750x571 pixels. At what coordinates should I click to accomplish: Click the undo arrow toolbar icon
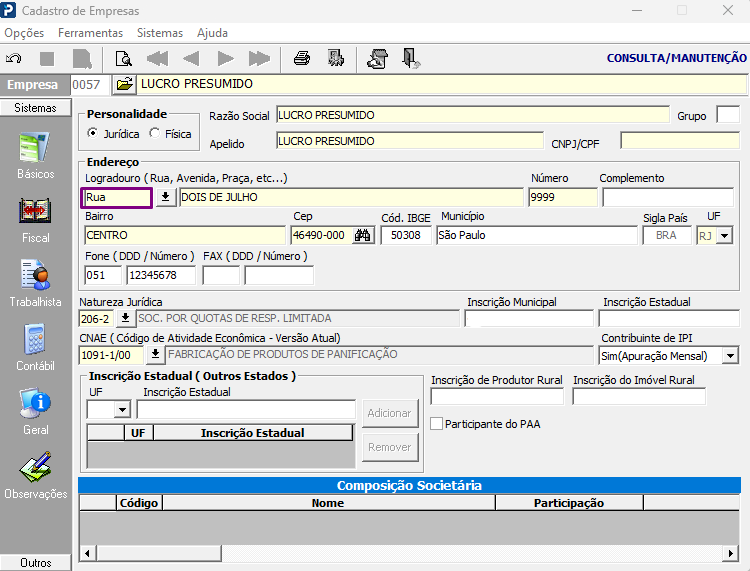pyautogui.click(x=13, y=59)
